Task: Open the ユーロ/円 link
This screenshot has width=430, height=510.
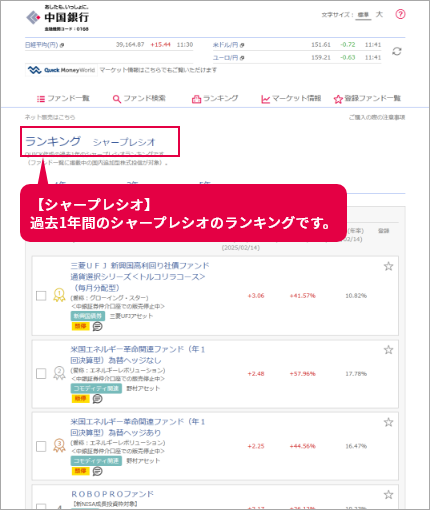Action: pos(226,58)
